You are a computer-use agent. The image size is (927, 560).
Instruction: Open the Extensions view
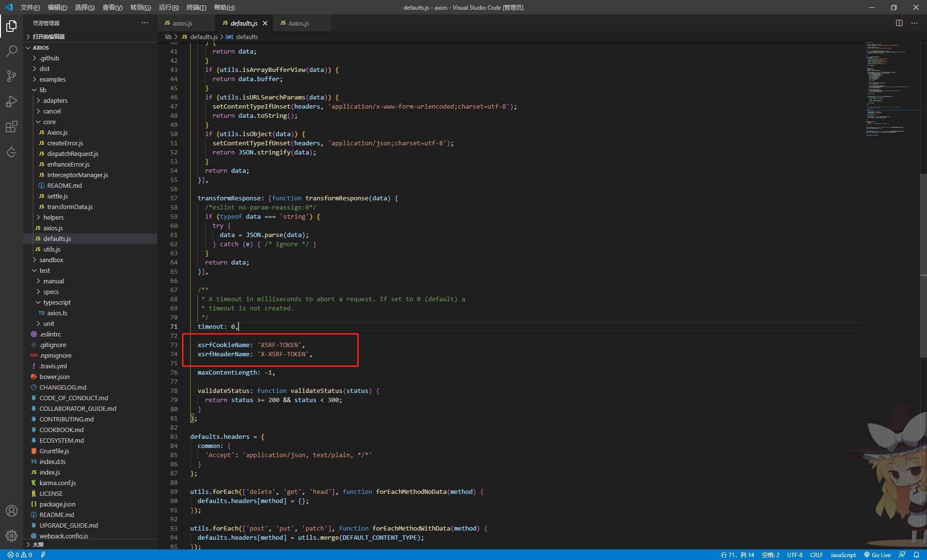[x=12, y=126]
